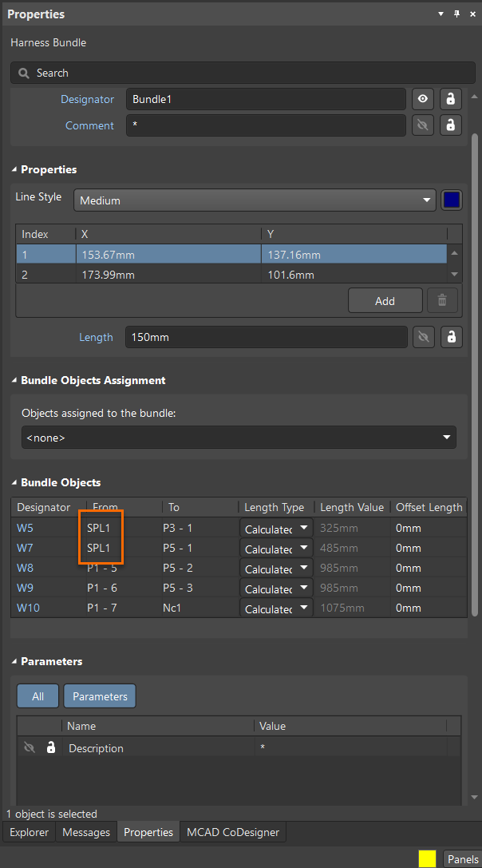Image resolution: width=482 pixels, height=868 pixels.
Task: Pin the Properties panel
Action: 457,14
